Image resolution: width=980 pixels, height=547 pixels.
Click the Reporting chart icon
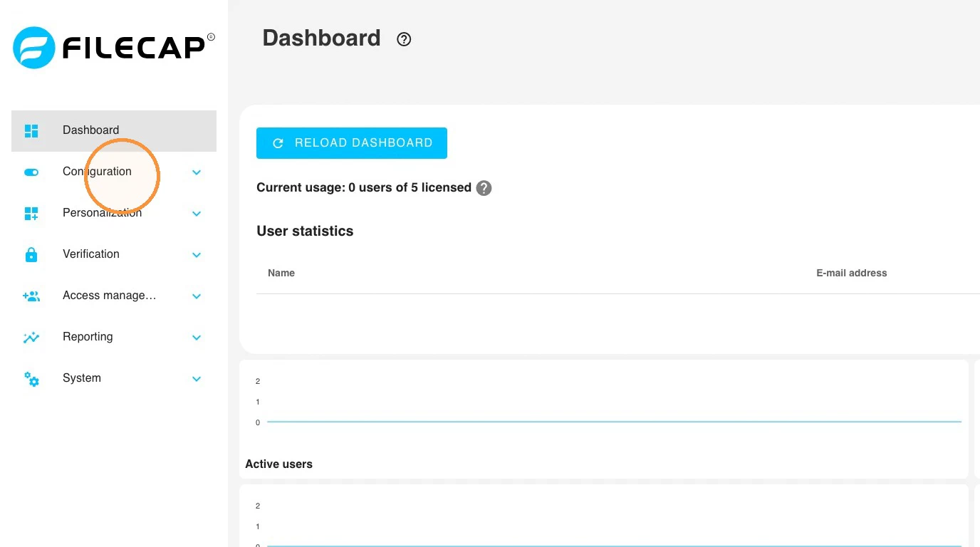[31, 338]
